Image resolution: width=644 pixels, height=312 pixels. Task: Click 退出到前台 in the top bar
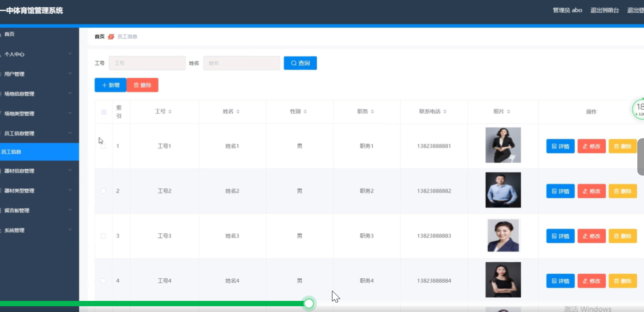click(604, 10)
